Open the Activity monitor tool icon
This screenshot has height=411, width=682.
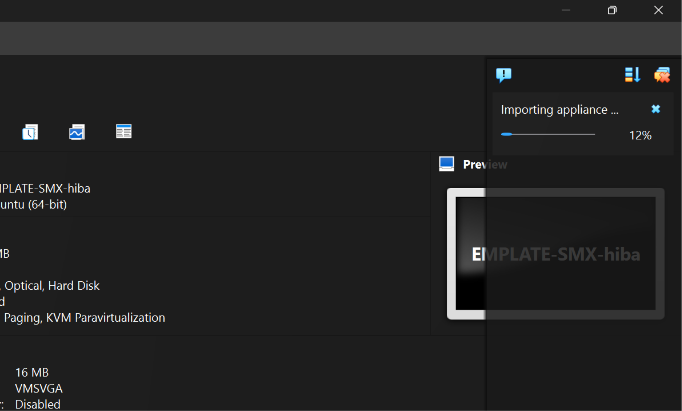(77, 132)
